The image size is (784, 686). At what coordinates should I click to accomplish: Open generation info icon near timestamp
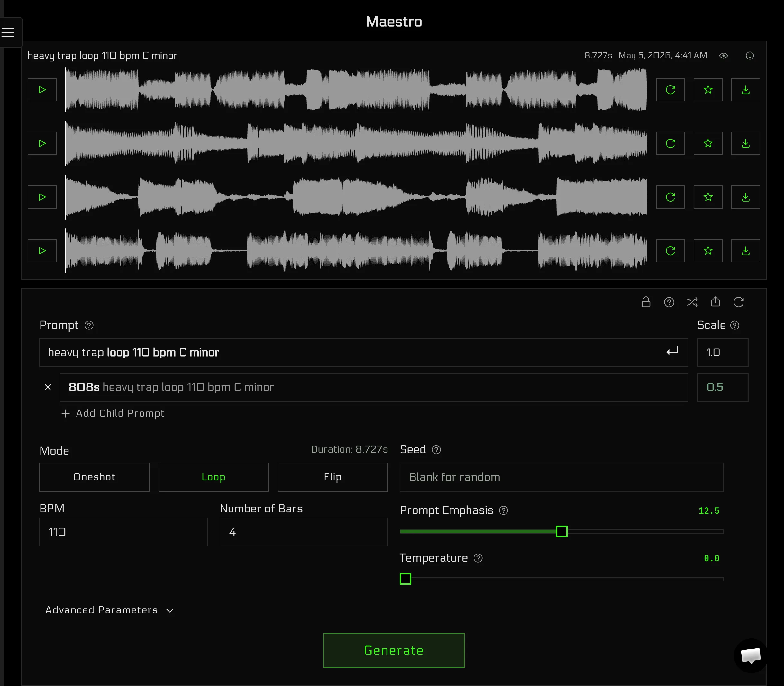750,56
